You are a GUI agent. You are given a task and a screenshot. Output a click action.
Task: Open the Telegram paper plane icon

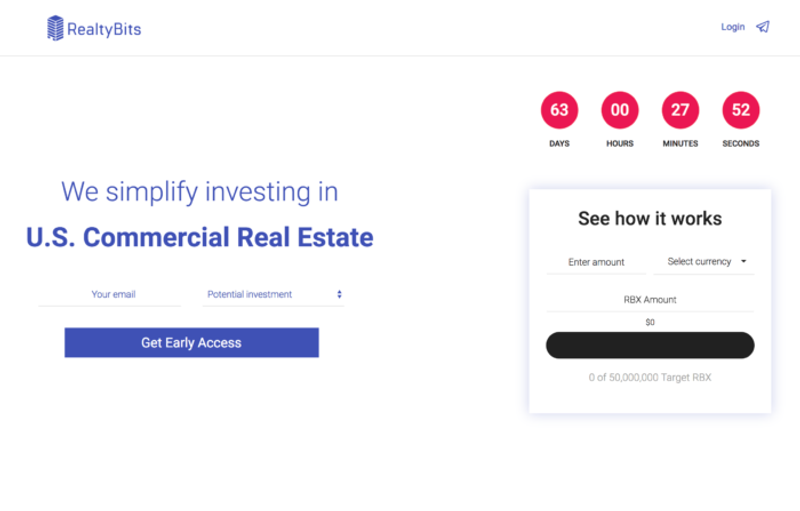point(763,27)
